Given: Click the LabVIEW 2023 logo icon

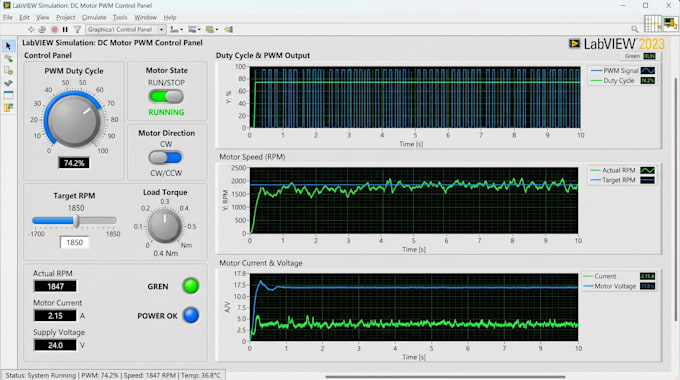Looking at the screenshot, I should [574, 43].
